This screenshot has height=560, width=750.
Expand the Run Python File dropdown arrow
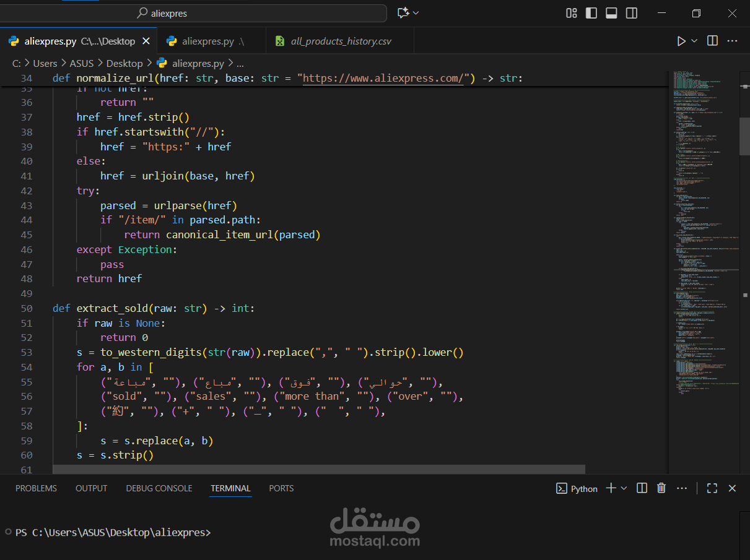(694, 41)
